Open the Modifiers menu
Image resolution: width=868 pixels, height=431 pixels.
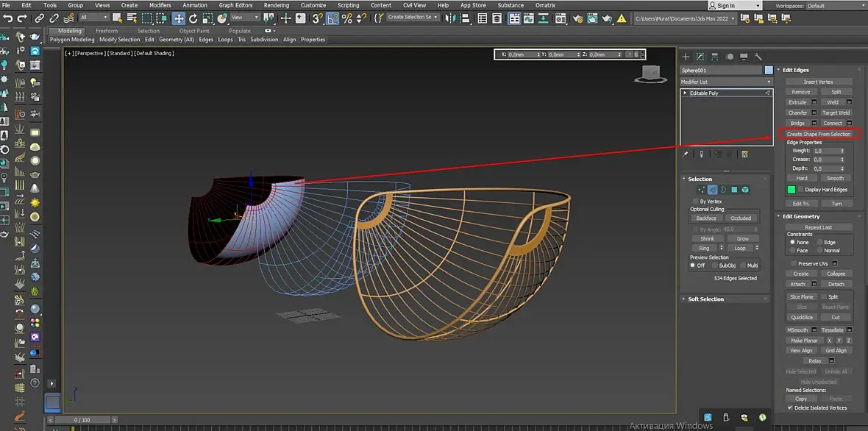pos(160,5)
